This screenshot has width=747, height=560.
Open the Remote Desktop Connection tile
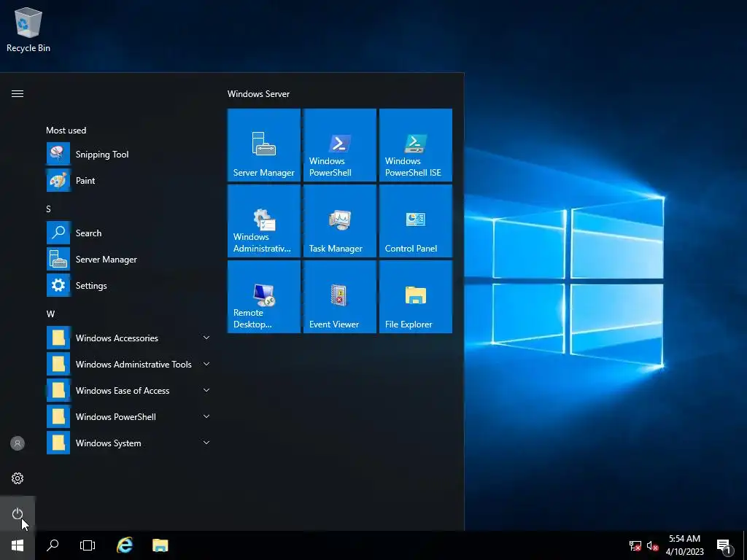[264, 297]
